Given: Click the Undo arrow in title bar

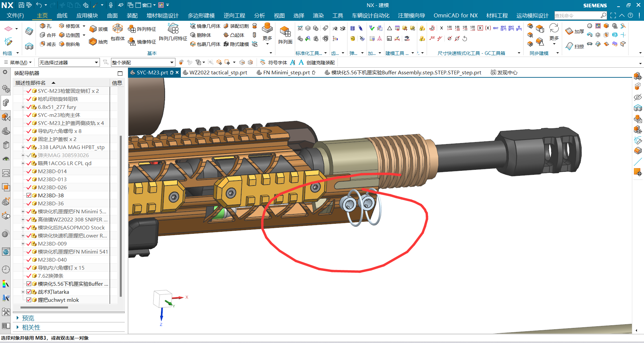Looking at the screenshot, I should (39, 5).
